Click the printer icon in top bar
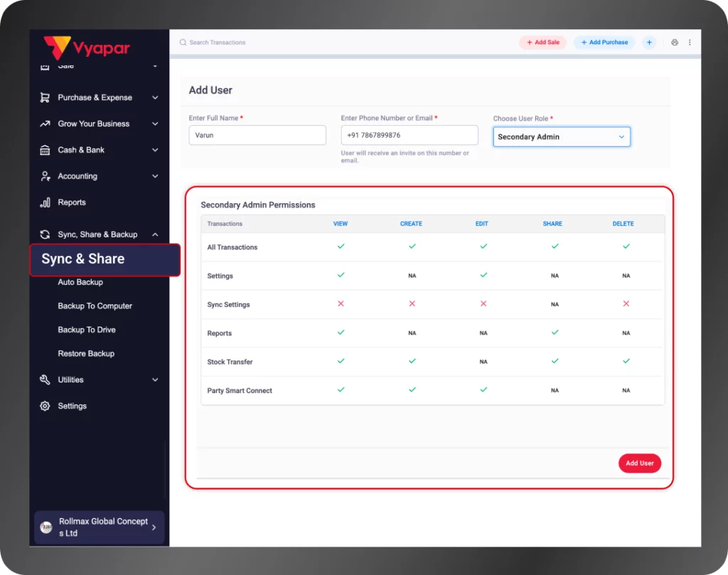 (675, 43)
